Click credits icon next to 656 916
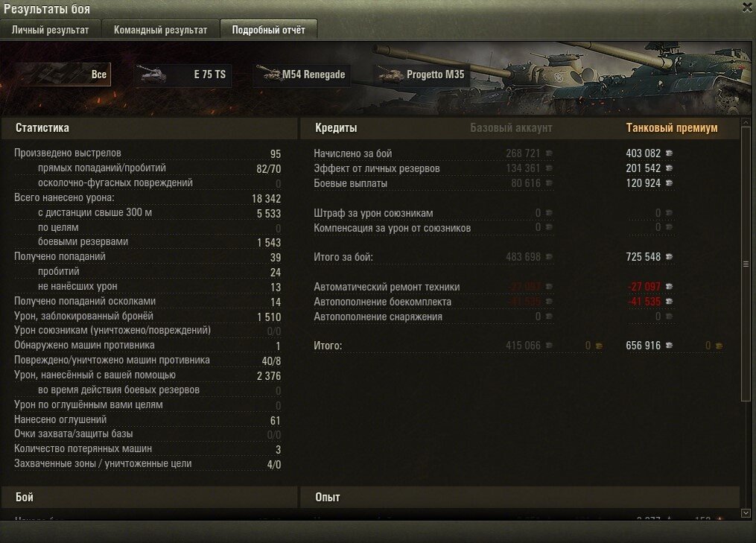The height and width of the screenshot is (543, 756). pyautogui.click(x=669, y=346)
